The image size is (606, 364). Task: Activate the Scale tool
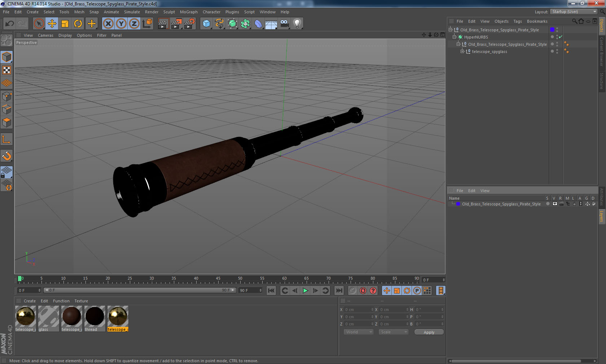pyautogui.click(x=65, y=24)
